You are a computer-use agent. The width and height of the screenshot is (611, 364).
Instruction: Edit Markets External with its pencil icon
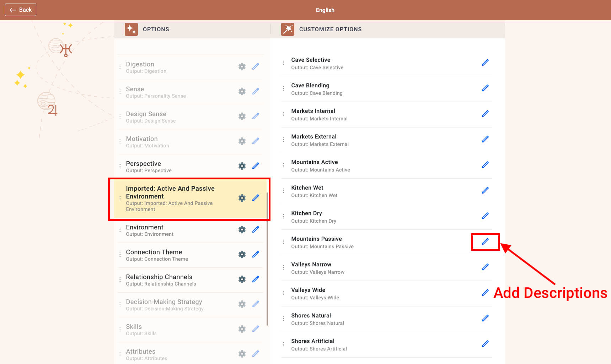pyautogui.click(x=485, y=139)
